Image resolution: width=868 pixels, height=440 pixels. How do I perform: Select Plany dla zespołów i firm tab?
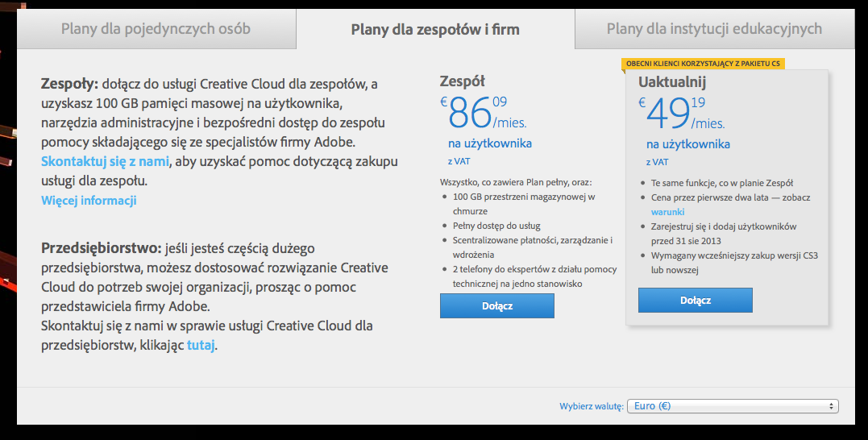coord(435,29)
